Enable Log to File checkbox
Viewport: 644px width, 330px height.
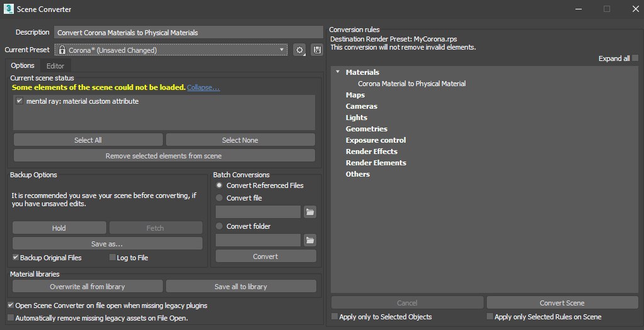[x=112, y=257]
